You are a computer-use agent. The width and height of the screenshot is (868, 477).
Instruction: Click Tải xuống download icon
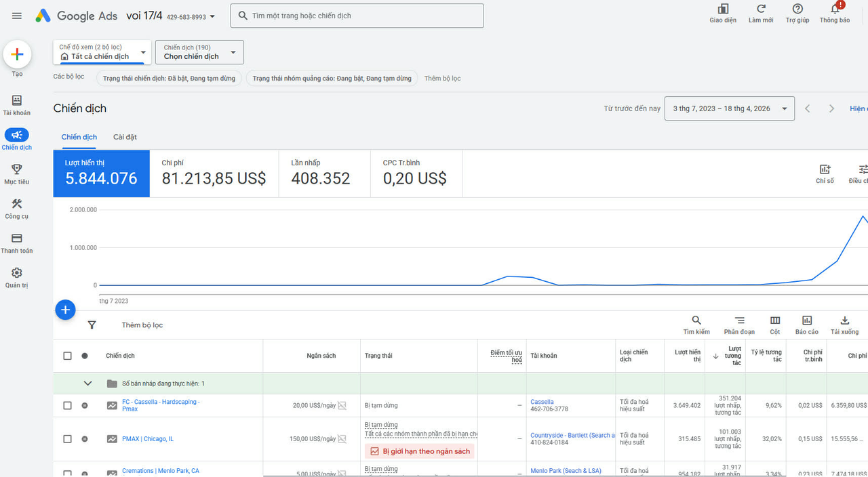point(845,325)
